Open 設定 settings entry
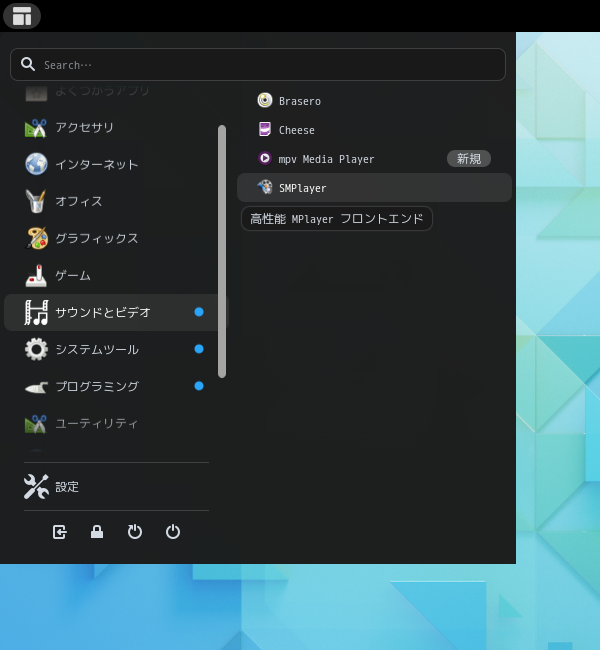 [116, 487]
